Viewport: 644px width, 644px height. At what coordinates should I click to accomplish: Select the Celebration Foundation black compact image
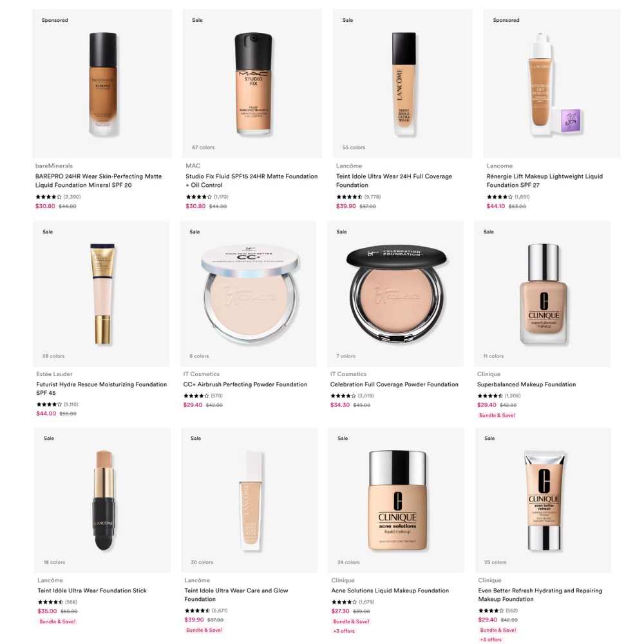tap(396, 294)
